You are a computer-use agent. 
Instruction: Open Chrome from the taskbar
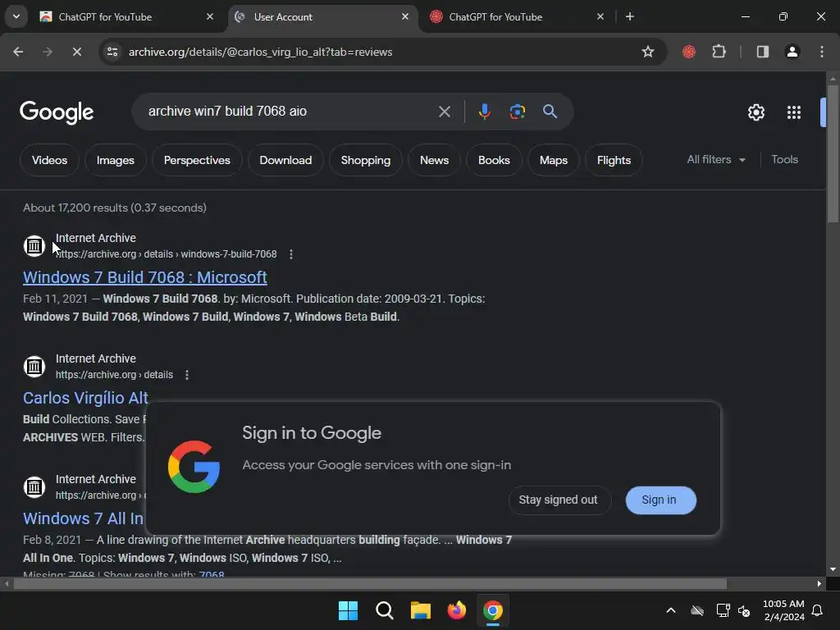click(x=493, y=610)
